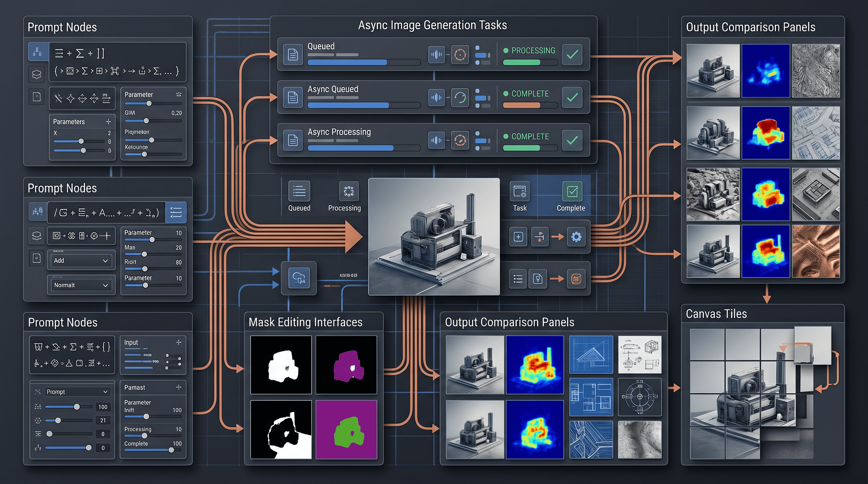Open the Prompt dropdown
The width and height of the screenshot is (868, 484).
pos(77,392)
